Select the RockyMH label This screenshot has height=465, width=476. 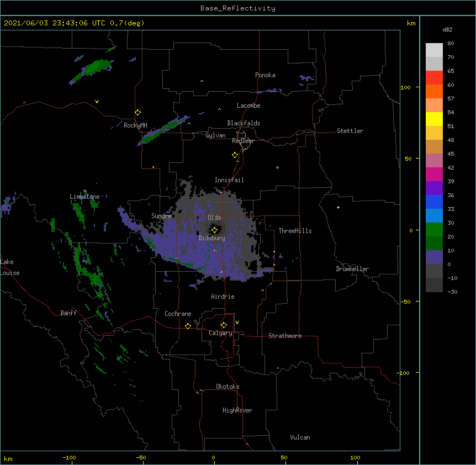[x=135, y=125]
